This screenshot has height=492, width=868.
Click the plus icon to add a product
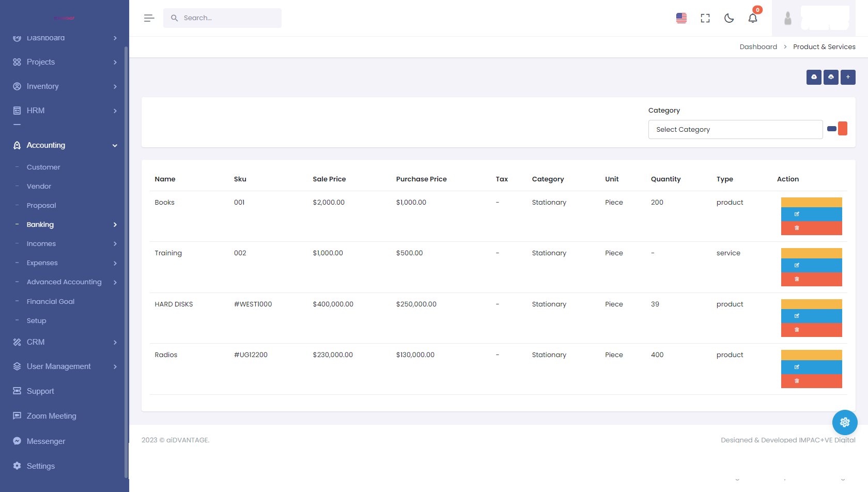tap(848, 77)
